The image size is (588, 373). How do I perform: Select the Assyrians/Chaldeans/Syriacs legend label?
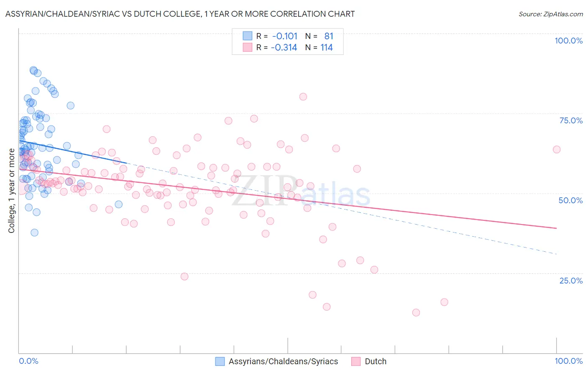coord(283,361)
